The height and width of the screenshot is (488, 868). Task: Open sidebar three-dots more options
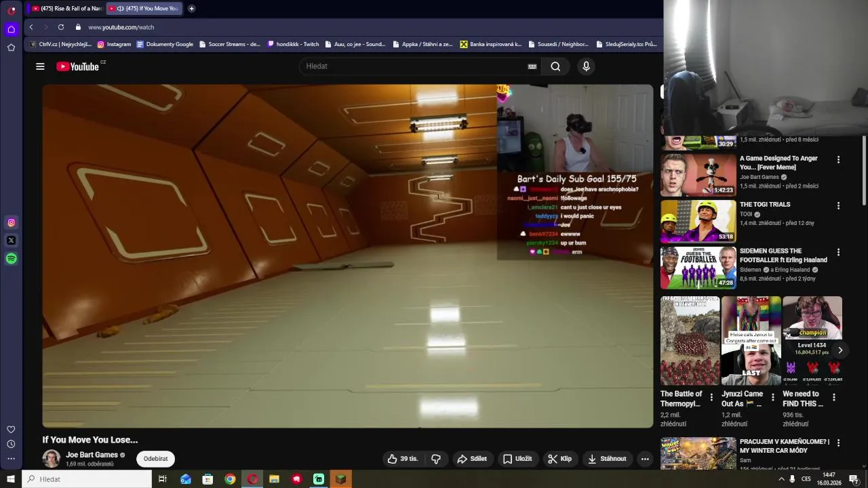click(x=11, y=458)
